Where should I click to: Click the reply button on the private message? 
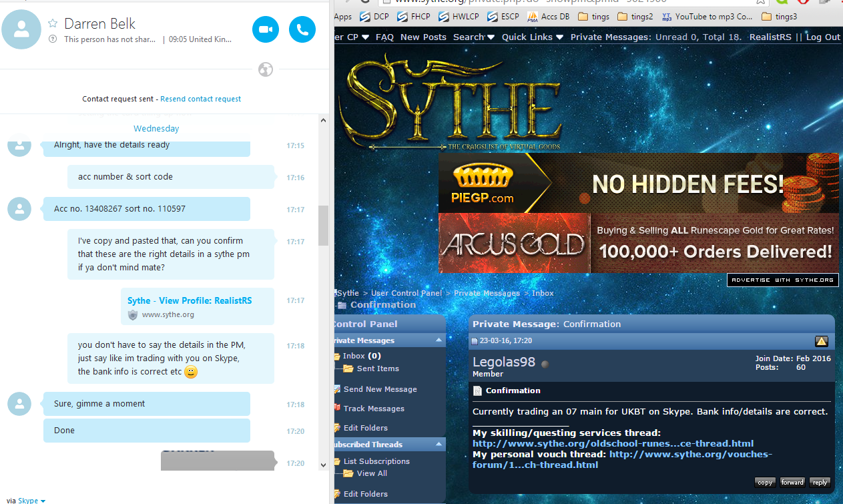point(820,483)
